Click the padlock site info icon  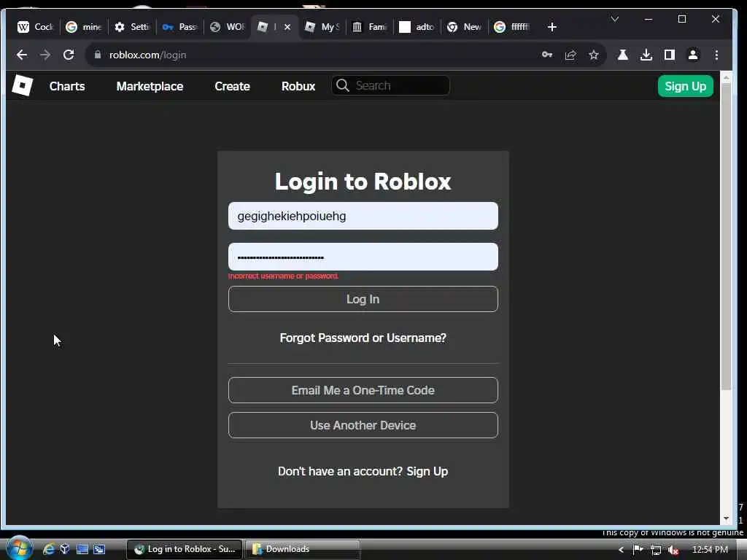[98, 55]
